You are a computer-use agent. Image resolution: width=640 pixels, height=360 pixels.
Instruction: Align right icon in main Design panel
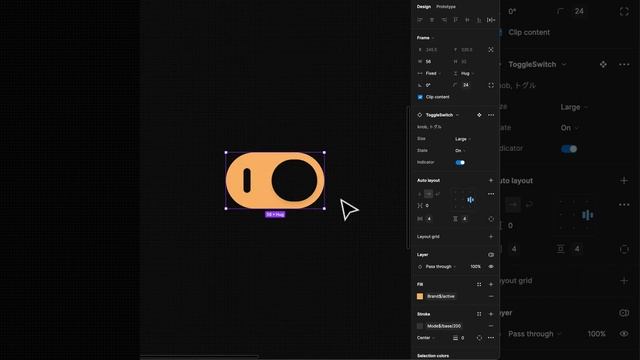444,20
